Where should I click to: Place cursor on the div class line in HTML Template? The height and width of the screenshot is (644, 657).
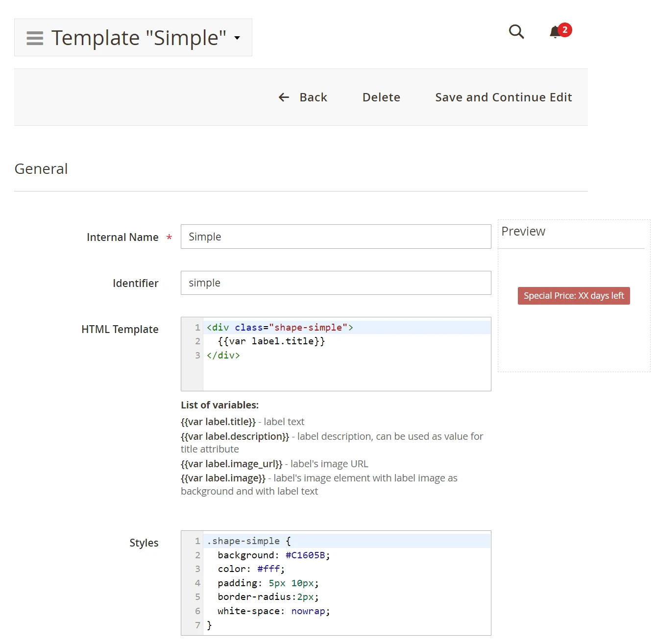pos(280,328)
